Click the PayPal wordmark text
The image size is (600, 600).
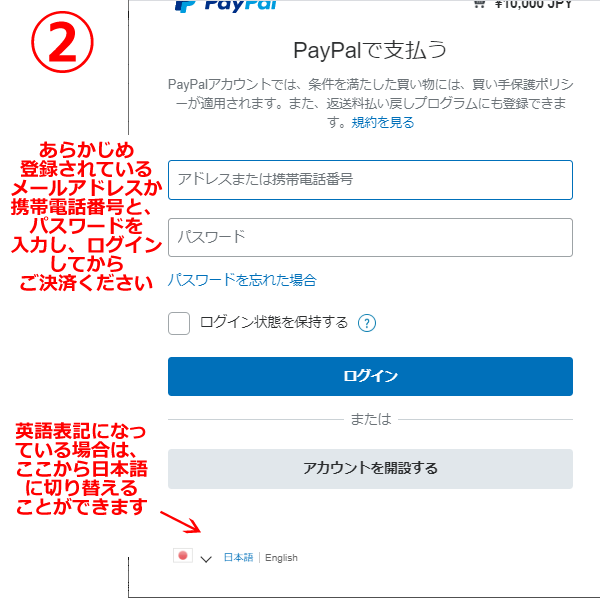pyautogui.click(x=240, y=5)
